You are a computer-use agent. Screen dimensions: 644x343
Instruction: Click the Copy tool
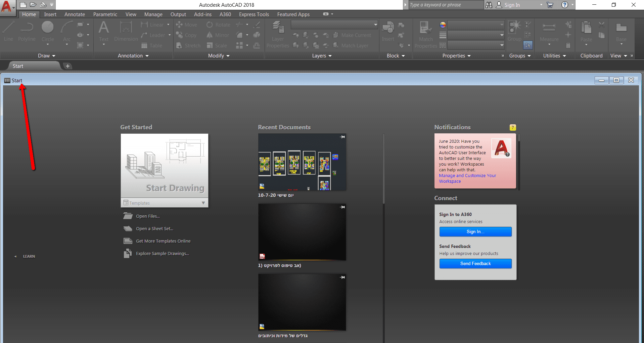(x=186, y=35)
